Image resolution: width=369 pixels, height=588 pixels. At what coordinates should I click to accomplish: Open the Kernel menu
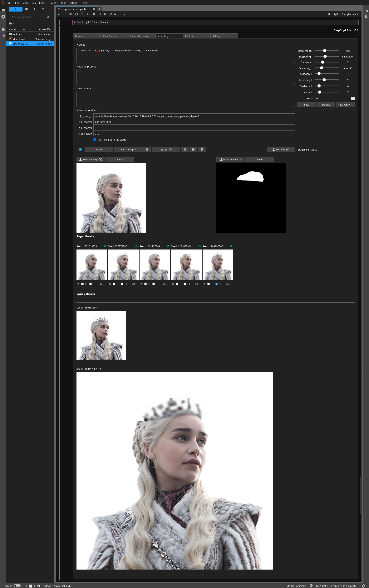pyautogui.click(x=43, y=3)
